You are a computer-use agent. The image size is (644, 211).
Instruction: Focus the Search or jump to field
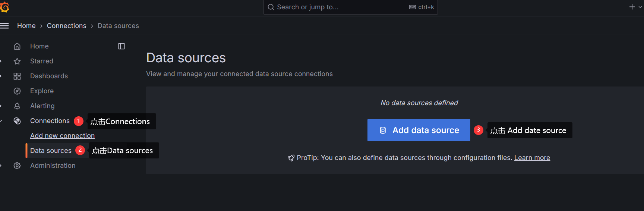[335, 7]
